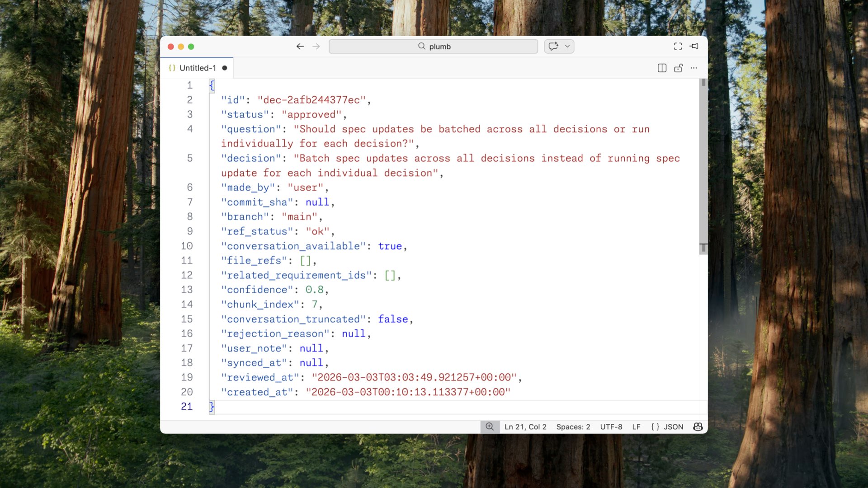Open Copilot chat from title bar

(x=553, y=47)
